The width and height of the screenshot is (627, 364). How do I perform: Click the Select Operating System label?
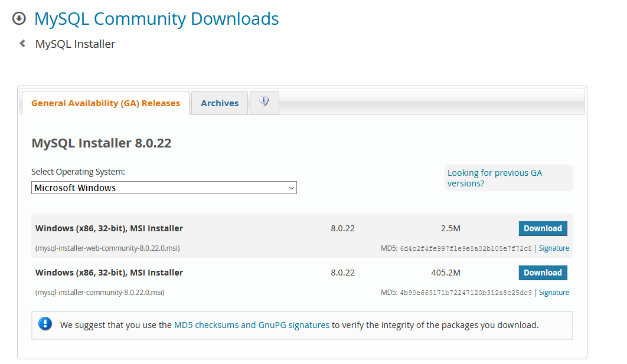point(78,172)
